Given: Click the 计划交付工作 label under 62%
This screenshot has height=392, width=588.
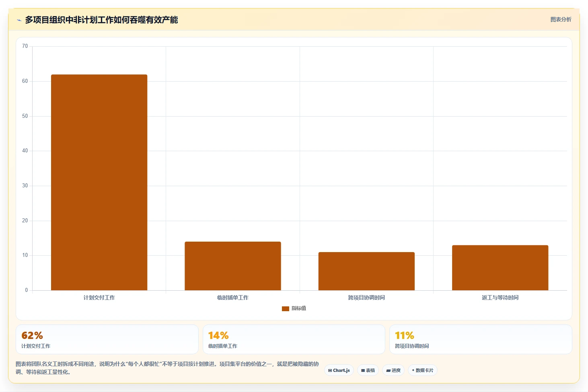Looking at the screenshot, I should (x=36, y=346).
